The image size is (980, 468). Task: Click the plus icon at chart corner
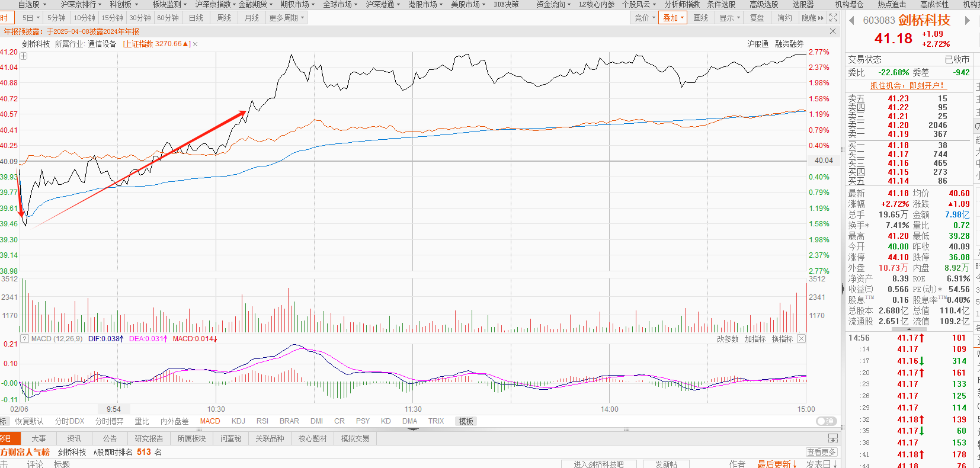click(x=24, y=56)
